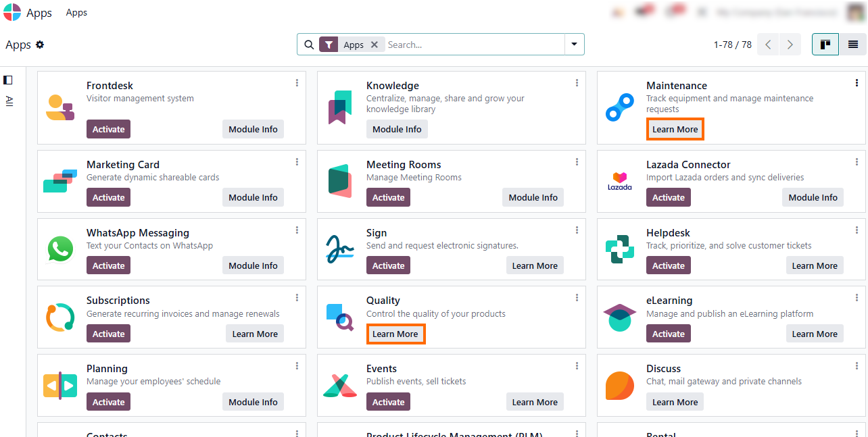Click the WhatsApp Messaging app icon
The height and width of the screenshot is (437, 868).
pos(60,249)
